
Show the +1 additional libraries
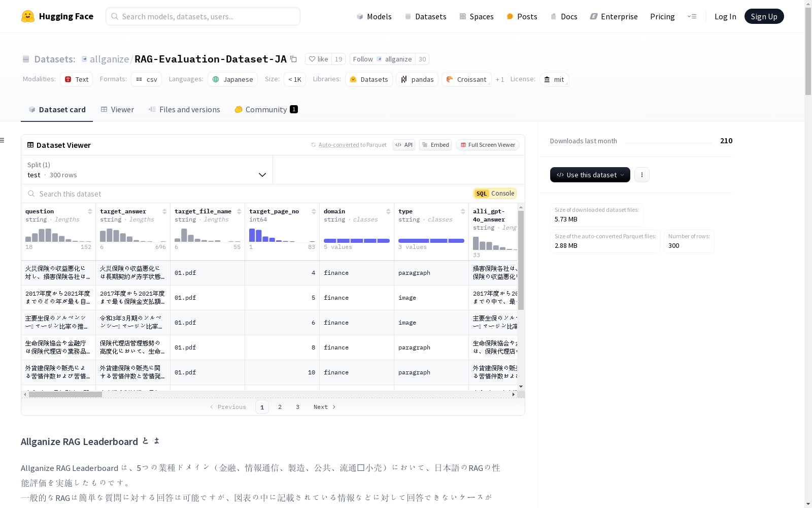pos(500,79)
